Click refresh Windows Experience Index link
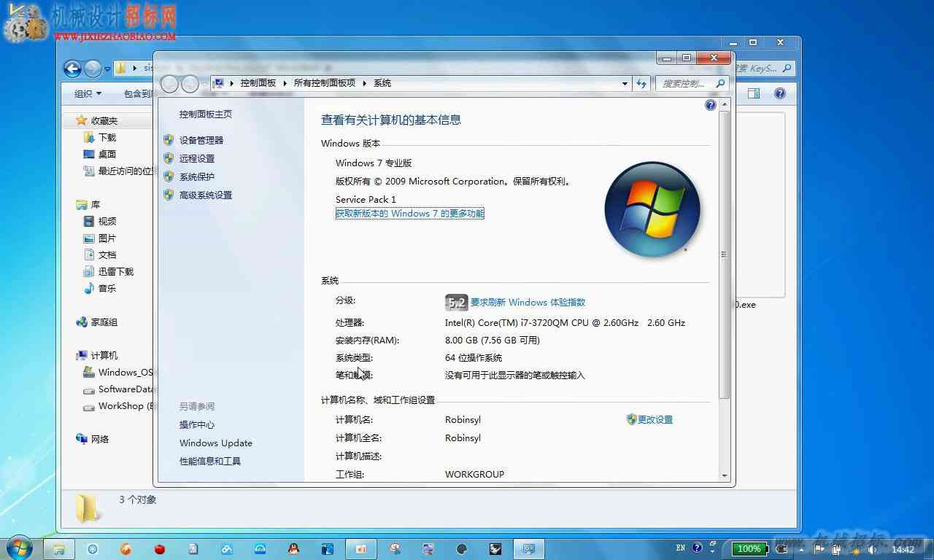 528,302
